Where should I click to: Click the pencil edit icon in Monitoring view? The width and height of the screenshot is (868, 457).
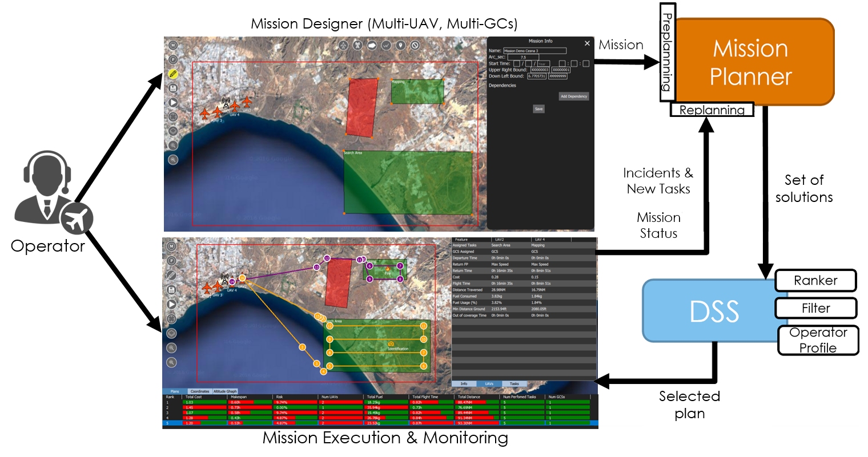click(x=171, y=275)
